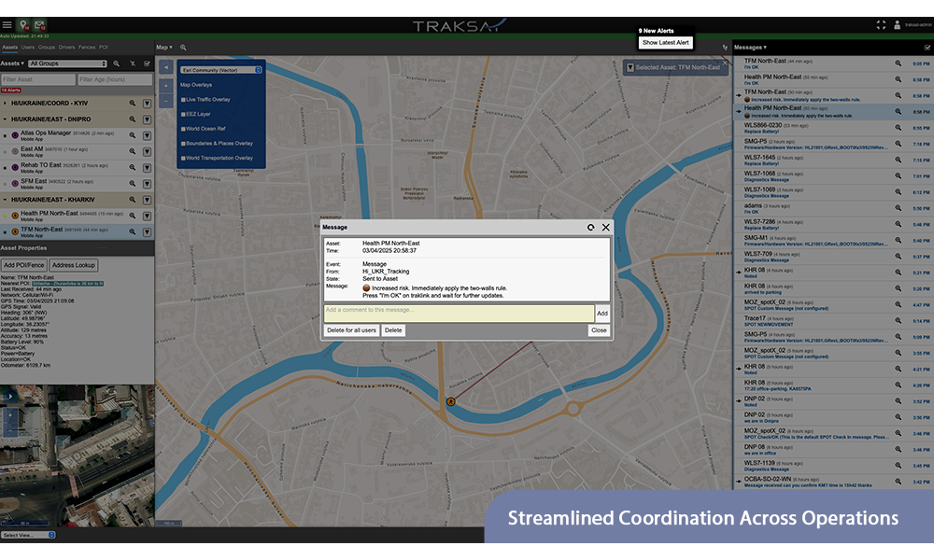Switch to the Fences tab
Screen dimensions: 934x560
[87, 47]
